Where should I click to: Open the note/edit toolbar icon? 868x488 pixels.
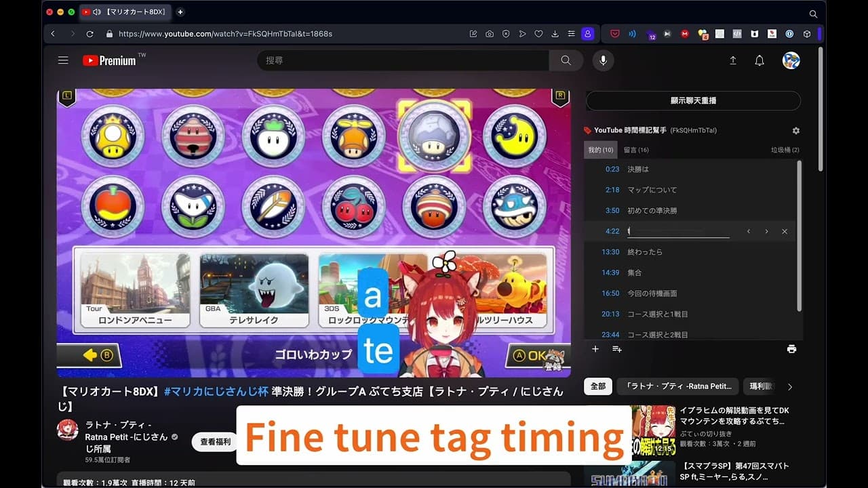click(473, 33)
